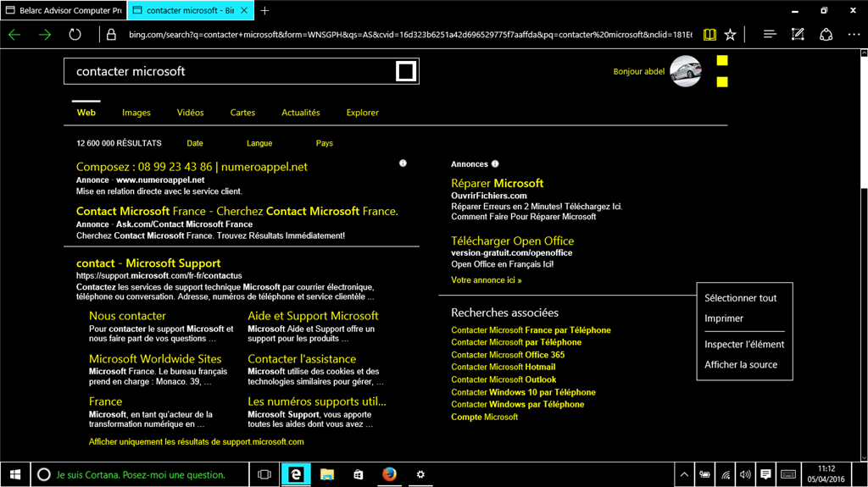Viewport: 868px width, 487px height.
Task: Open the Windows Store taskbar icon
Action: pyautogui.click(x=359, y=474)
